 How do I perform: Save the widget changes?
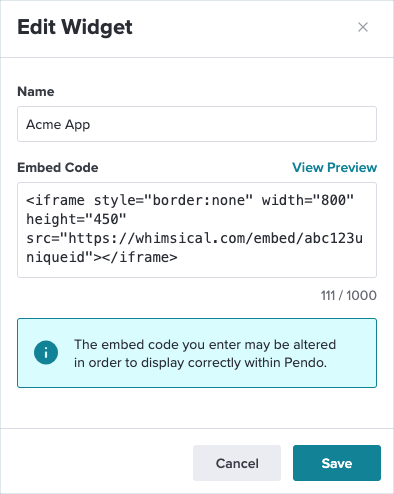tap(337, 463)
